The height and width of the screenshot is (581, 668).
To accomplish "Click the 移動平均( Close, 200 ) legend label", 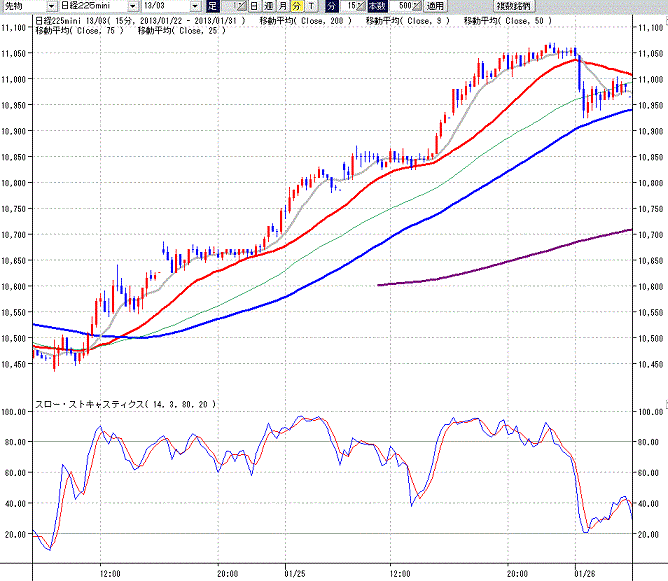I will point(306,21).
